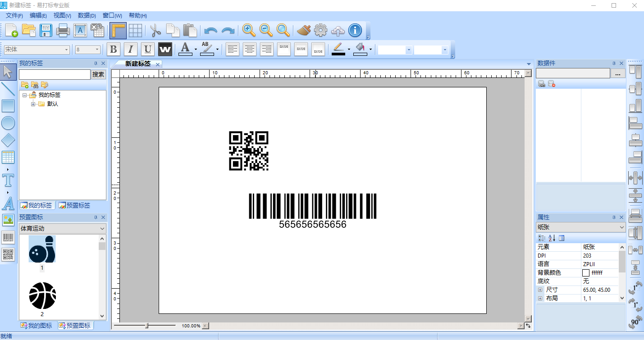Open the about info icon
Screen dimensions: 644x340
point(355,30)
